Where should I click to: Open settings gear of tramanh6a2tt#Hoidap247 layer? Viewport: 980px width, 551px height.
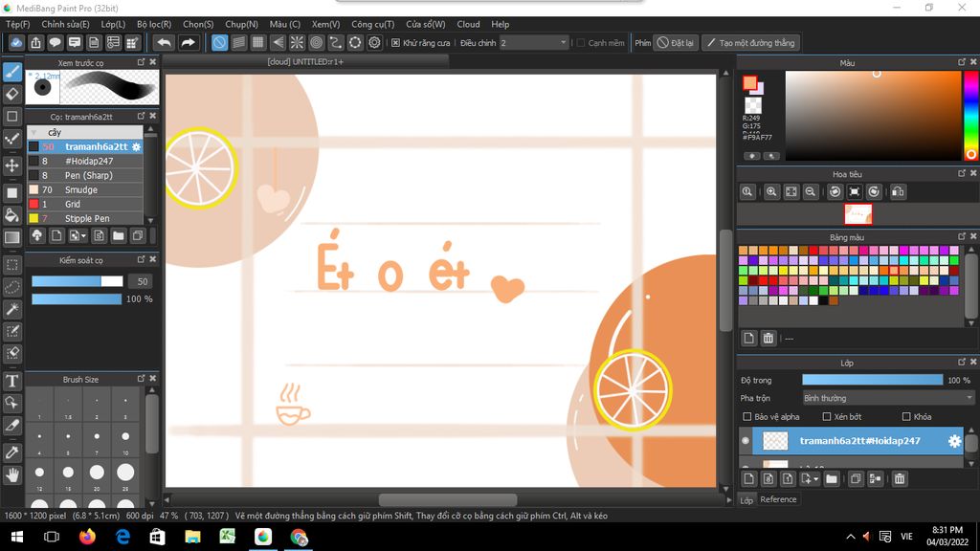pyautogui.click(x=954, y=441)
